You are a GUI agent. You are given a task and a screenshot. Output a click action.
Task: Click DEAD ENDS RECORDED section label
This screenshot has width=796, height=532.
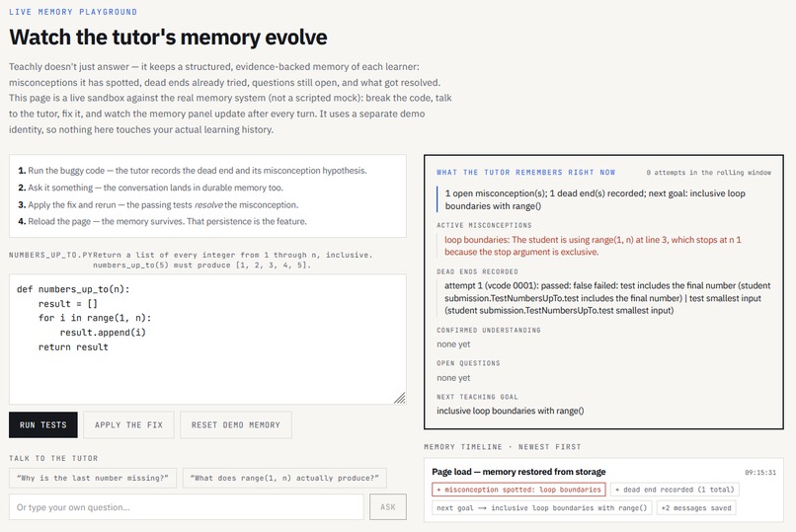click(x=477, y=271)
